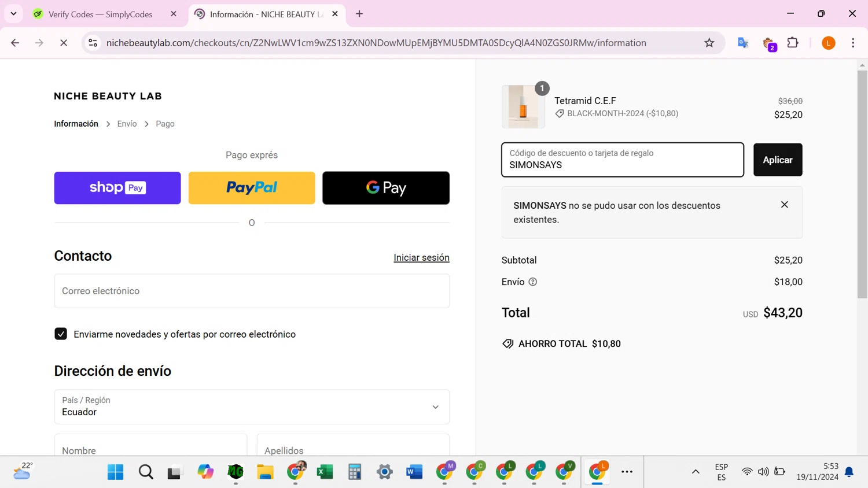Click the forward navigation arrow

click(x=39, y=43)
